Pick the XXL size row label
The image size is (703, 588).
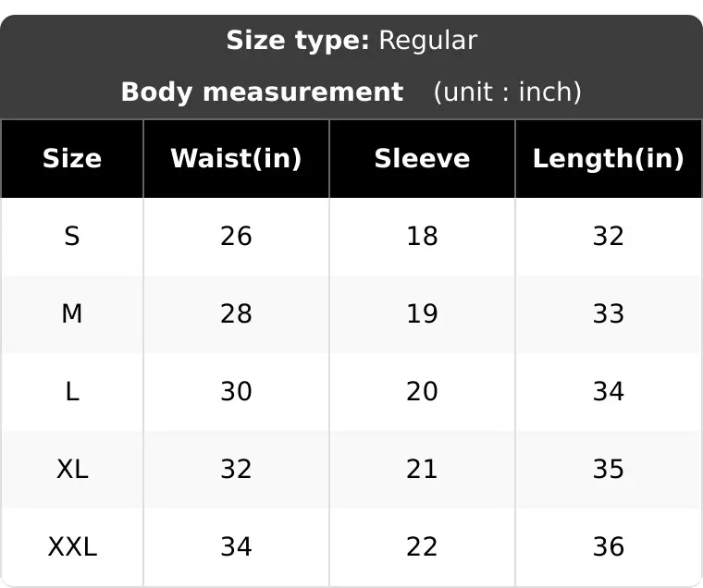[72, 546]
